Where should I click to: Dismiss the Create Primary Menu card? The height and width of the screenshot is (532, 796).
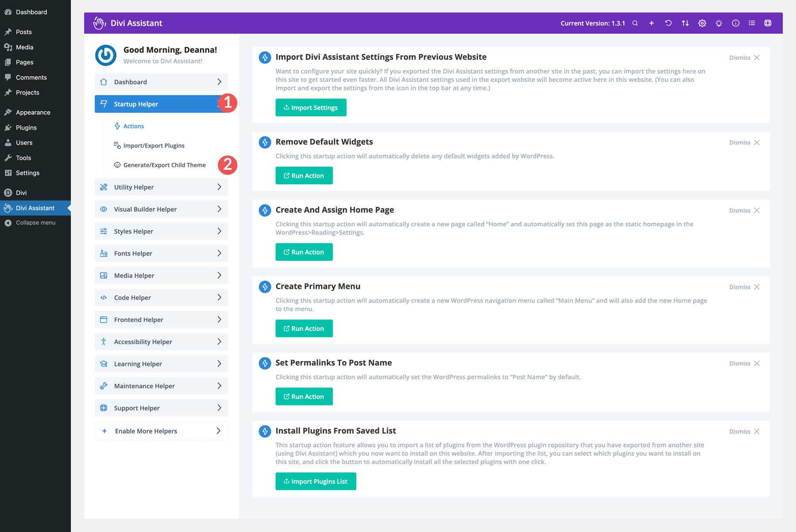coord(745,287)
